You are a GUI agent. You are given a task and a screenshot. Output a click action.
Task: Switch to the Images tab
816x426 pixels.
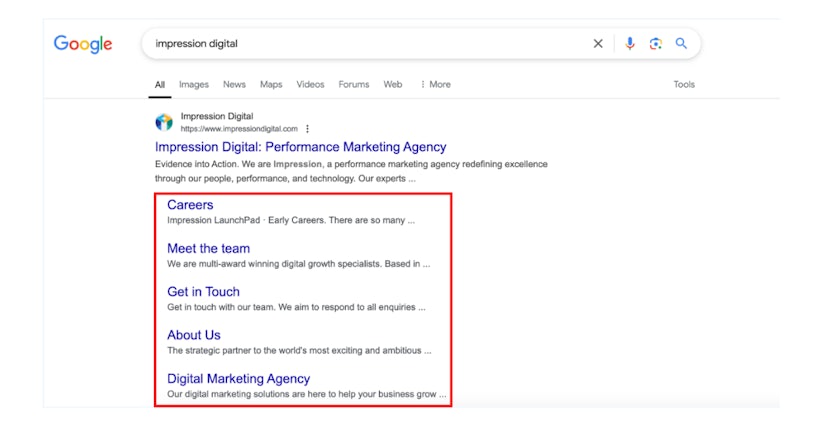coord(194,85)
